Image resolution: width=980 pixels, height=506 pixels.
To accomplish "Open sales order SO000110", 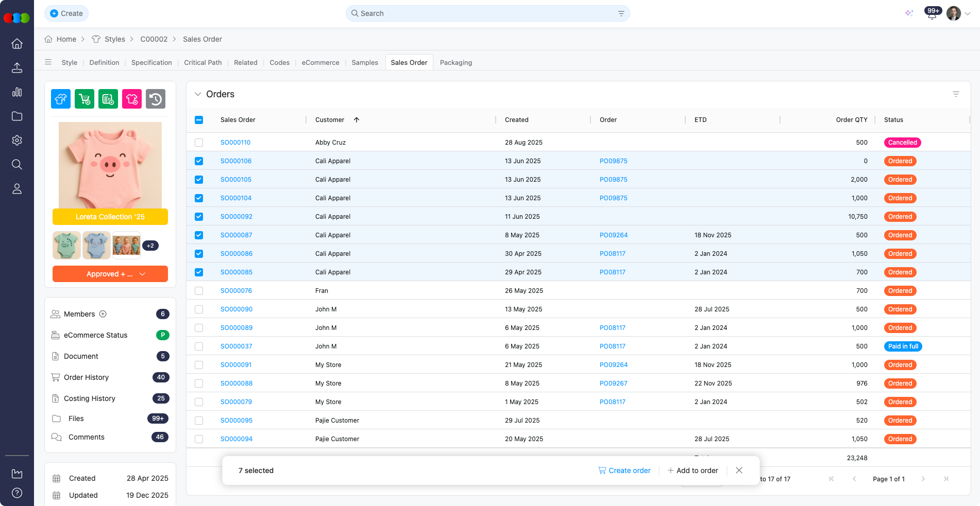I will tap(235, 142).
